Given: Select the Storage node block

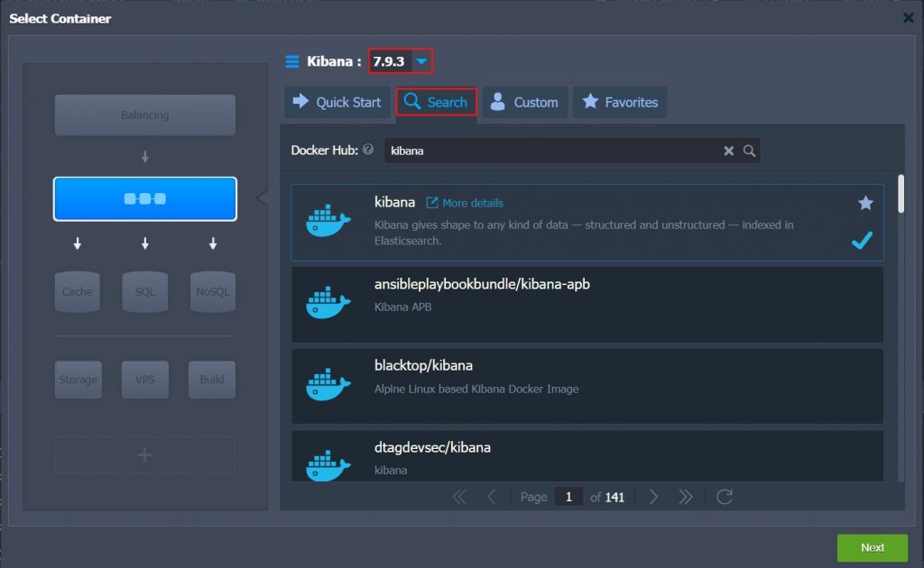Looking at the screenshot, I should click(x=79, y=380).
